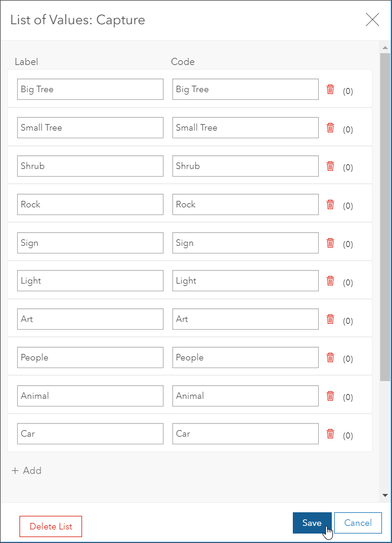This screenshot has height=543, width=392.
Task: Remove the Shrub entry via trash icon
Action: [x=331, y=166]
